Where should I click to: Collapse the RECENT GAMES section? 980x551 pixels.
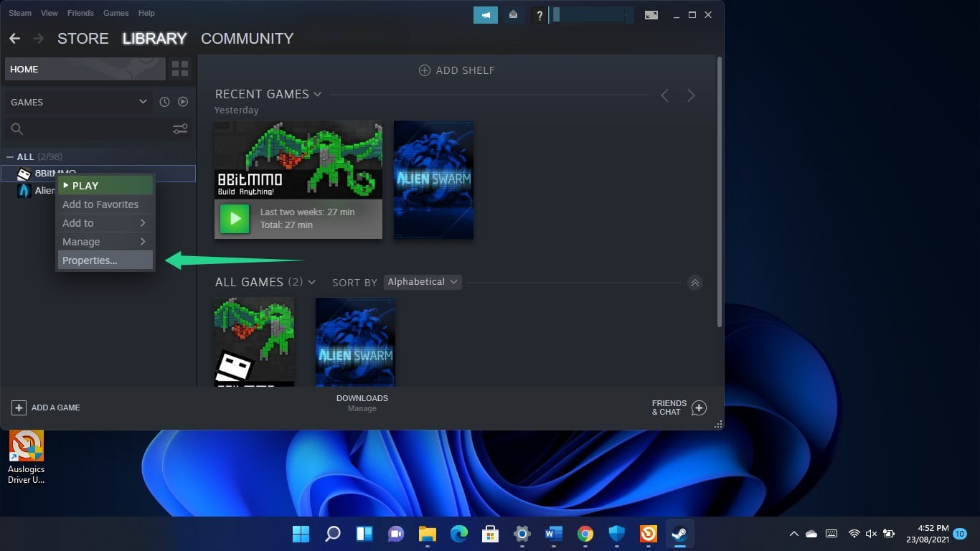pos(318,94)
